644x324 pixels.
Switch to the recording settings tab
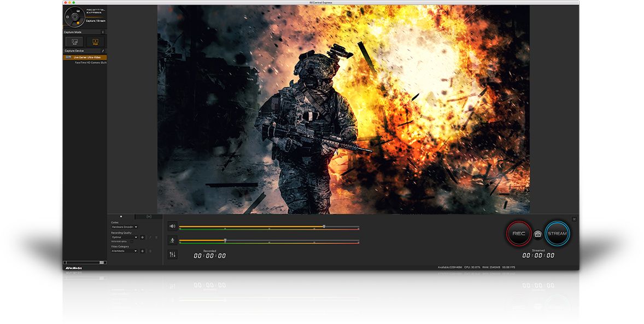(121, 217)
